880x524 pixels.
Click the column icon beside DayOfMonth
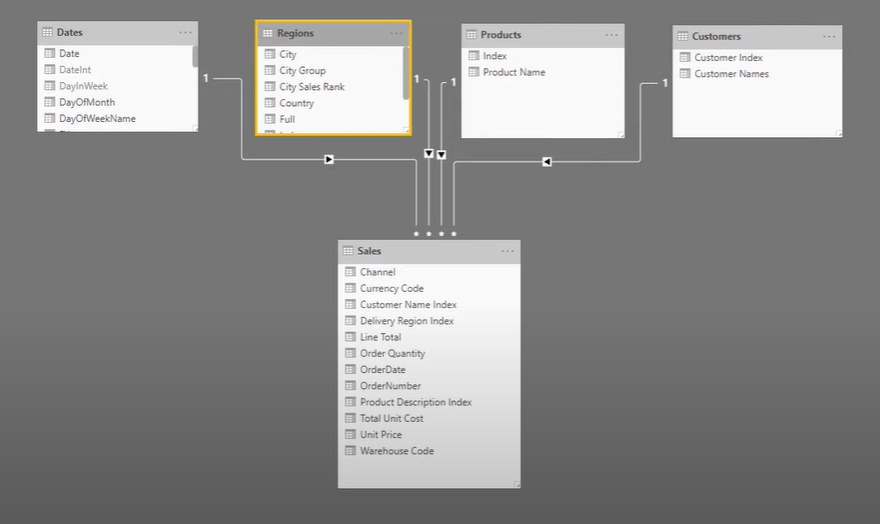(49, 102)
